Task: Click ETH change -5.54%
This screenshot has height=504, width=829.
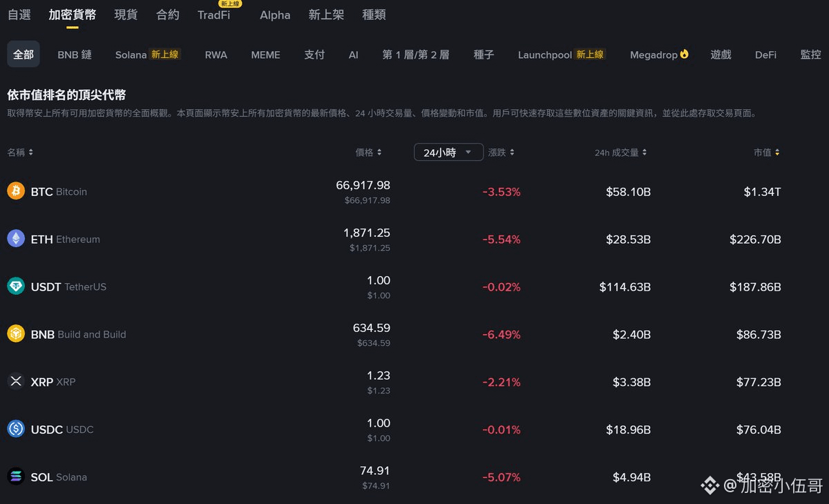Action: pyautogui.click(x=502, y=240)
